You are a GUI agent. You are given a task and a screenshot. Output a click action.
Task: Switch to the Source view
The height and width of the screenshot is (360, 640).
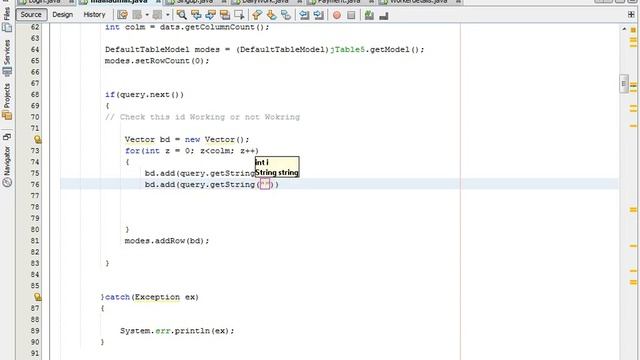pos(31,15)
